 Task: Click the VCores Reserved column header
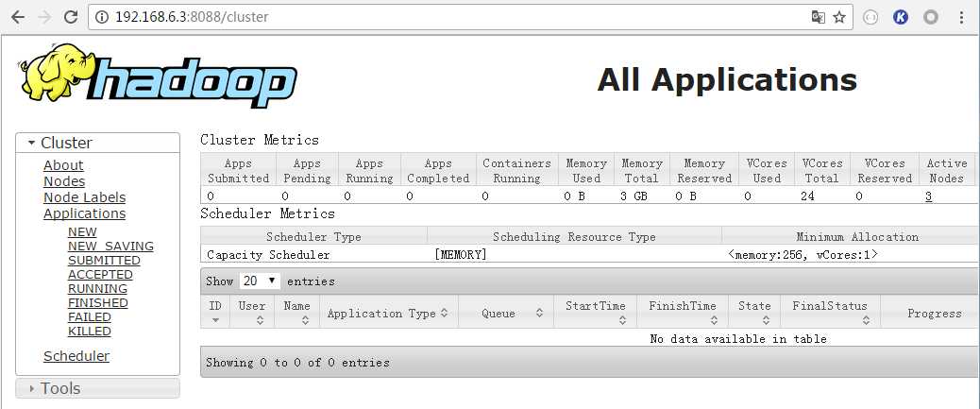click(x=885, y=171)
